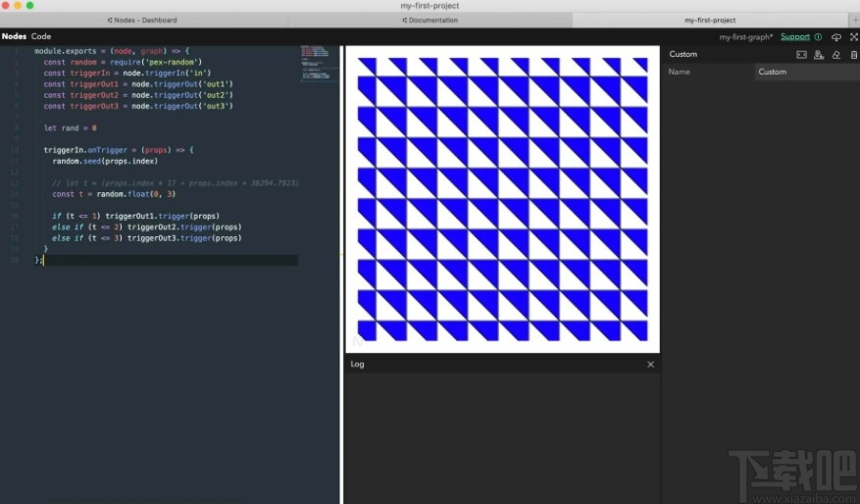
Task: Click the save node icon in Custom panel
Action: pos(819,54)
